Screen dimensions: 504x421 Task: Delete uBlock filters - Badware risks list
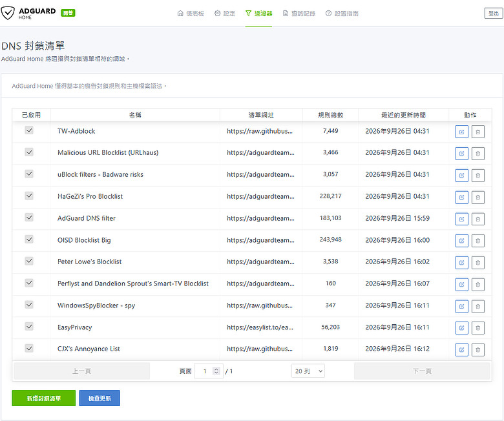(478, 176)
